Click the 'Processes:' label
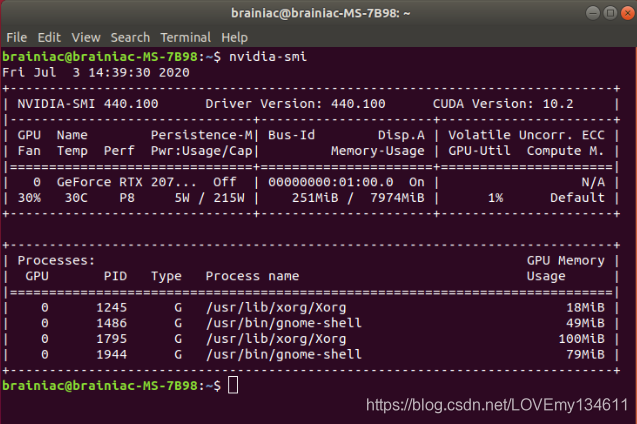The width and height of the screenshot is (637, 424). [56, 260]
